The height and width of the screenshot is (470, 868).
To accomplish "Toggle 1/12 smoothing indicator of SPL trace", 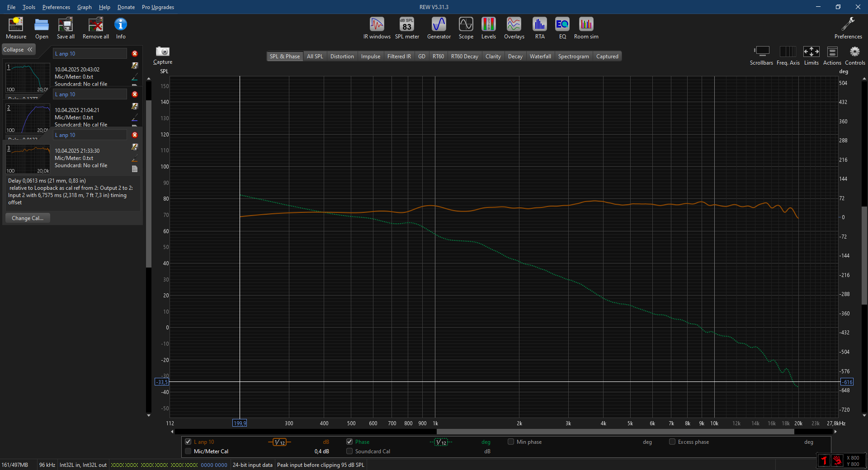I will coord(279,442).
